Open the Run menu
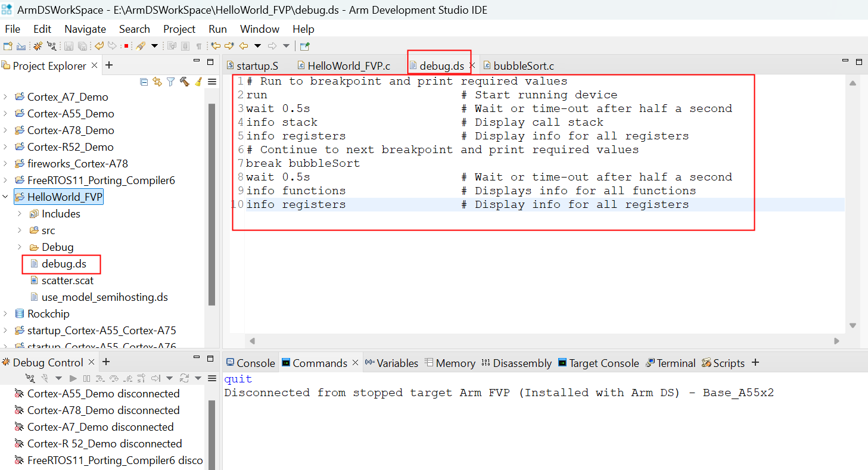The width and height of the screenshot is (868, 470). [x=217, y=29]
